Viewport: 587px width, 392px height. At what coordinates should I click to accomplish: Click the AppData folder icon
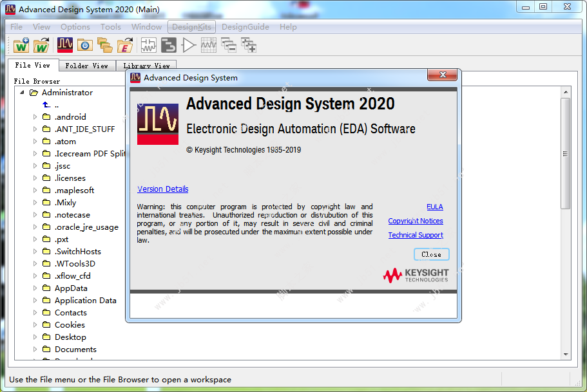(x=46, y=288)
